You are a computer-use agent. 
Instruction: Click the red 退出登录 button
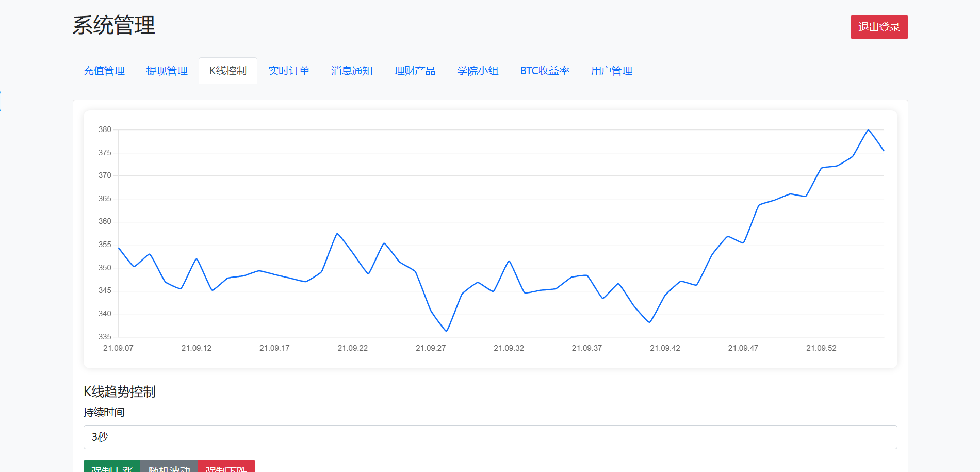[879, 27]
